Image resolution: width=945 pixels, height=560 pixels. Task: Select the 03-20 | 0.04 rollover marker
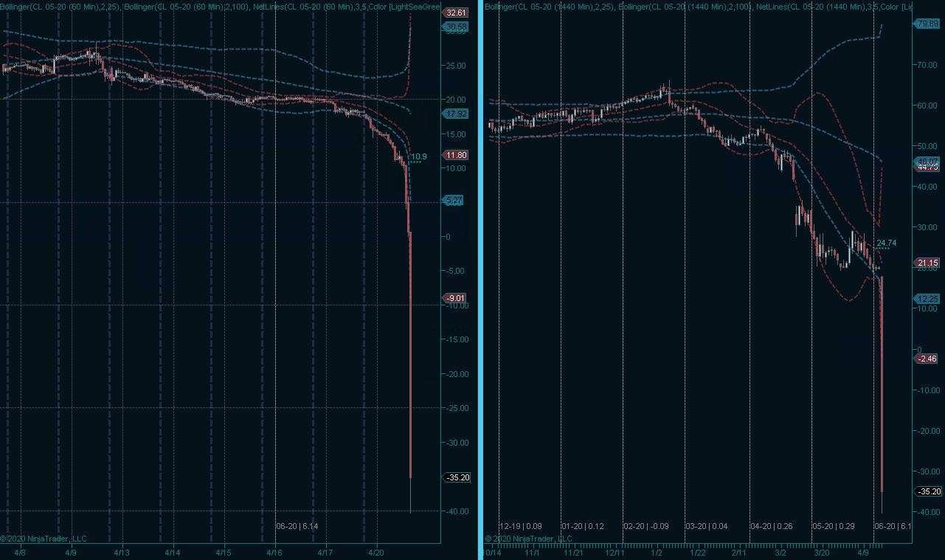[706, 526]
